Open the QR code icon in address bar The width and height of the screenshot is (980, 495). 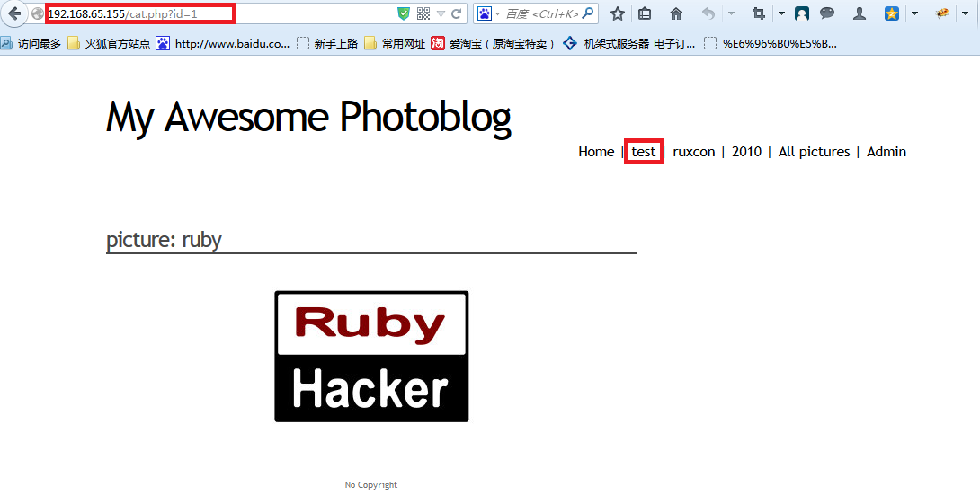pos(423,13)
